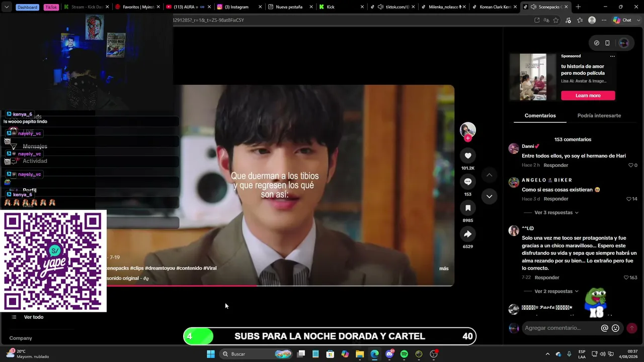Click the #dreamtoyou hashtag in the caption
Screen dimensions: 644x362
pos(159,268)
